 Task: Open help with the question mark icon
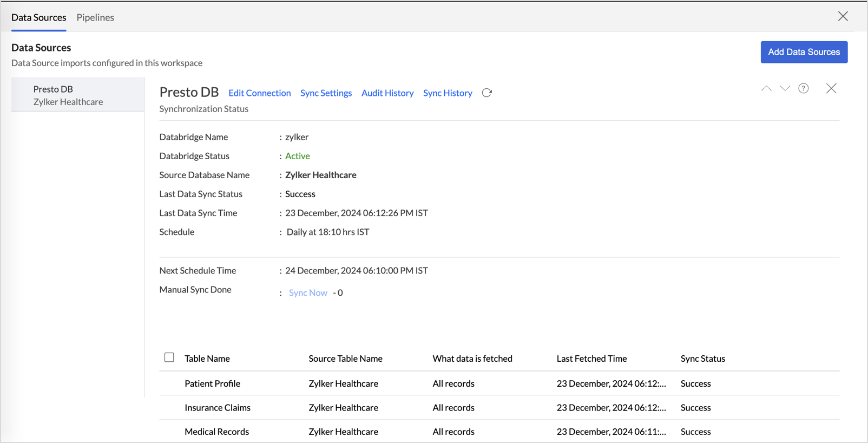tap(804, 88)
